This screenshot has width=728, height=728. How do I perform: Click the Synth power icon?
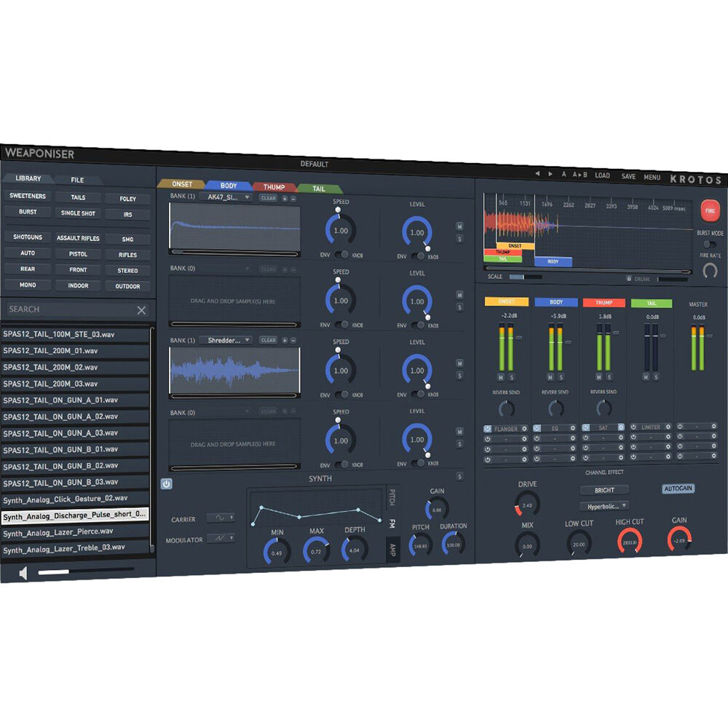(166, 483)
